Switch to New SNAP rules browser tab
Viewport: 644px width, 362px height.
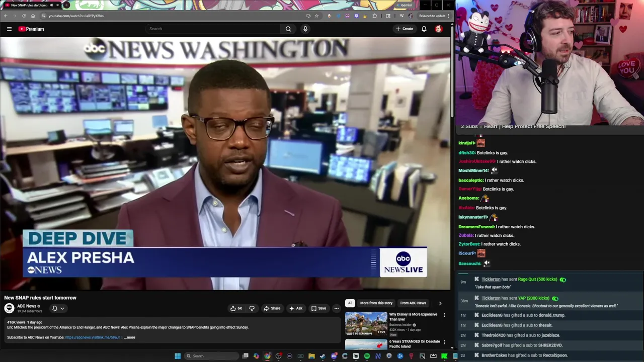click(30, 5)
